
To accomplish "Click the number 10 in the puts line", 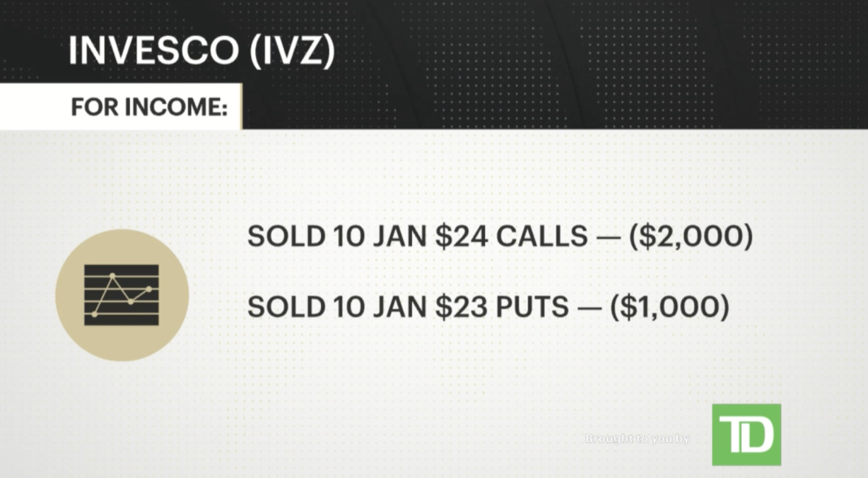I will pos(341,307).
